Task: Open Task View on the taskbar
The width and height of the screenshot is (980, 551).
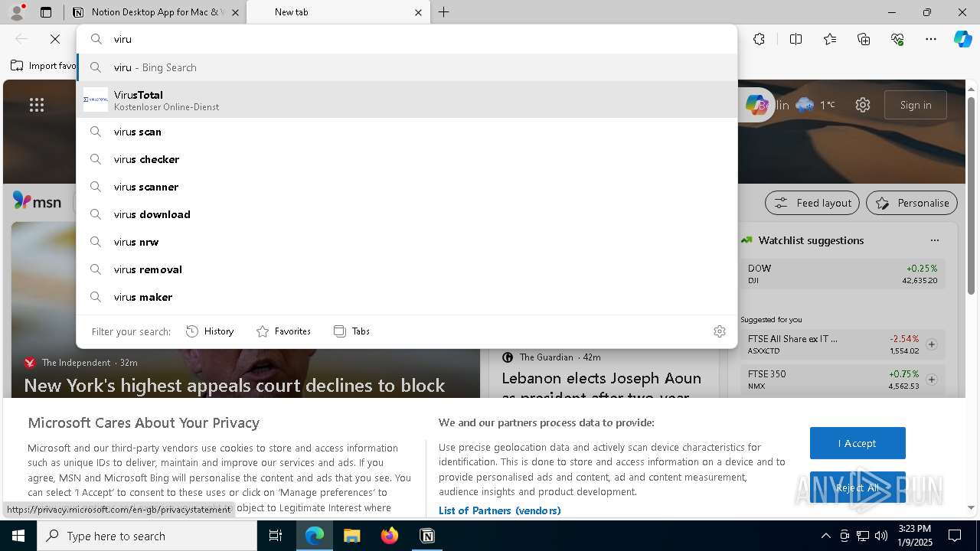Action: (x=276, y=536)
